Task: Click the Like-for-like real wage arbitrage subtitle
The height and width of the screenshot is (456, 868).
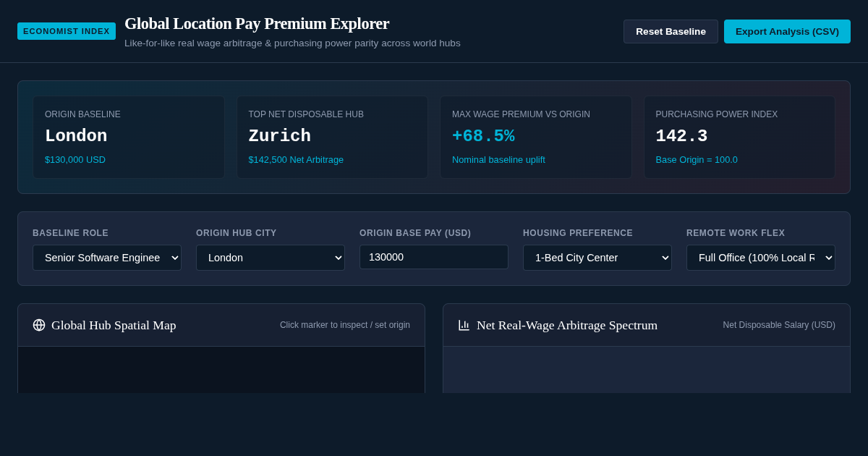Action: click(292, 43)
